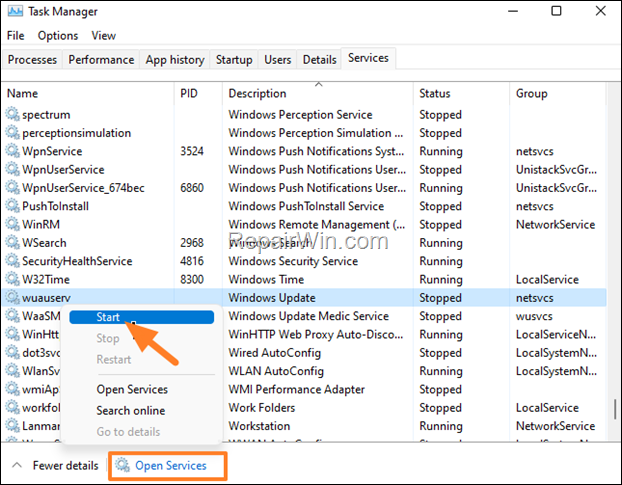Viewport: 622px width, 485px height.
Task: Click Windows Update Medic Service description
Action: [x=309, y=316]
